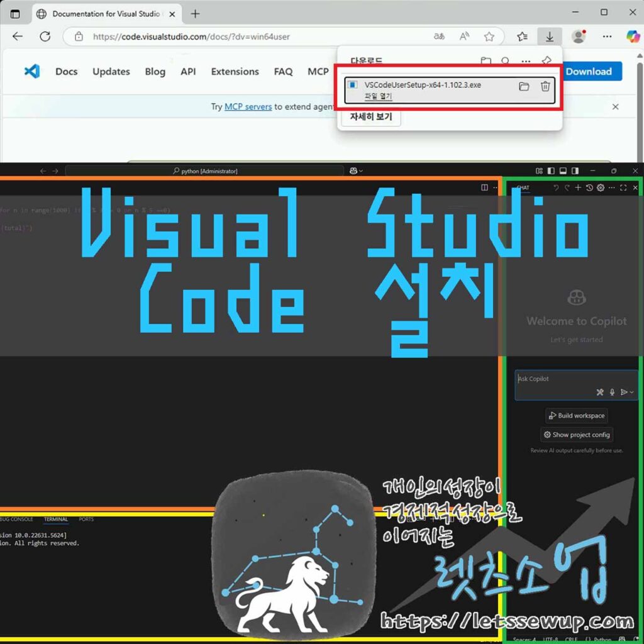This screenshot has width=644, height=644.
Task: Select the Documentation for Visual Studio browser tab
Action: point(107,14)
